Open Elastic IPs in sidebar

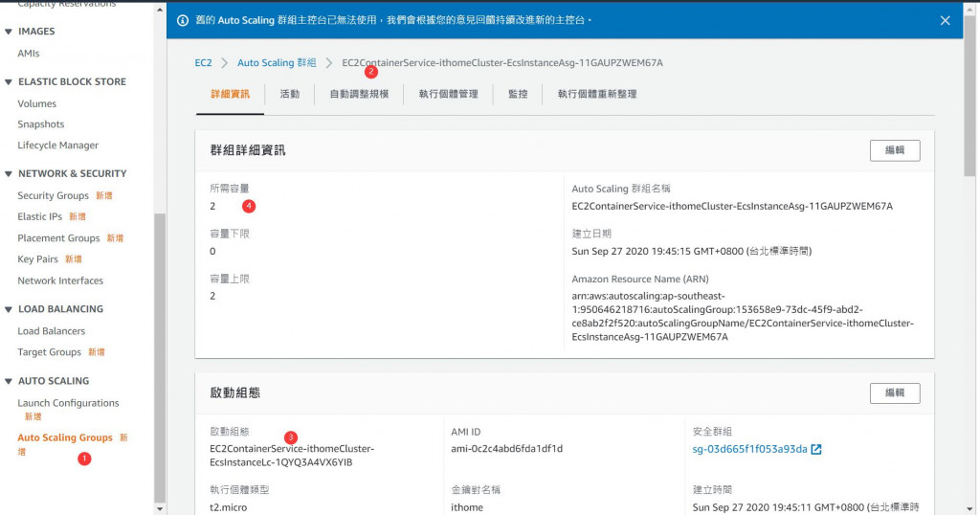tap(40, 216)
